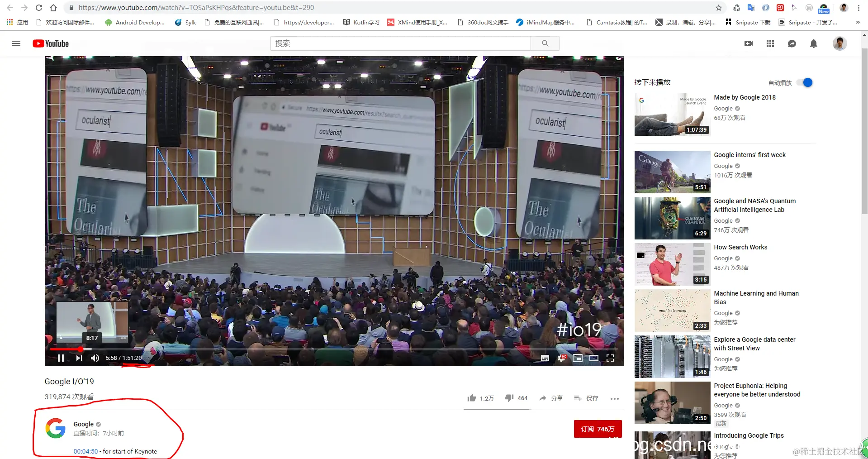Open the YouTube apps grid
Screen dimensions: 868x459
point(770,43)
